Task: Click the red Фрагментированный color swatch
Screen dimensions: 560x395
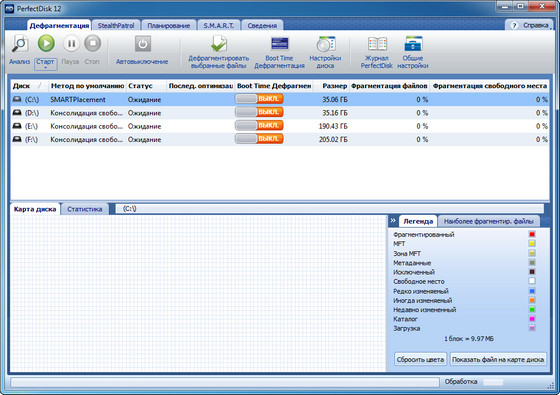Action: pyautogui.click(x=532, y=234)
